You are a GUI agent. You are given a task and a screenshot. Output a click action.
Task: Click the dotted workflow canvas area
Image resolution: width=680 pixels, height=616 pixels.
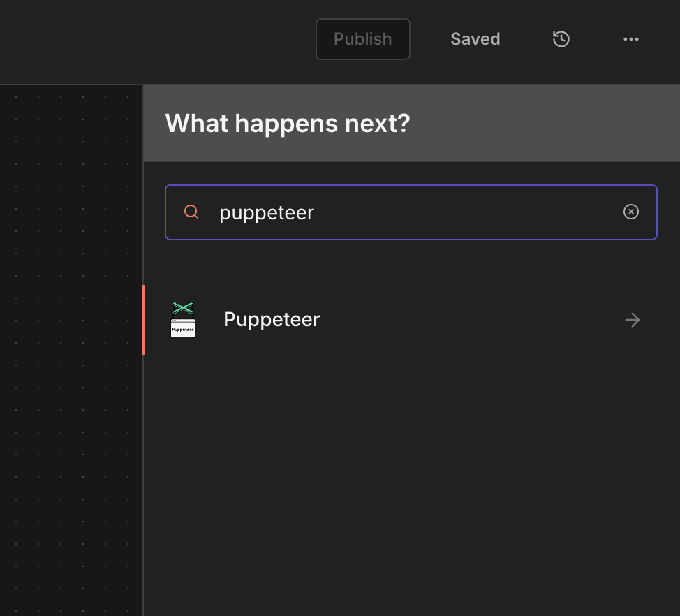70,349
